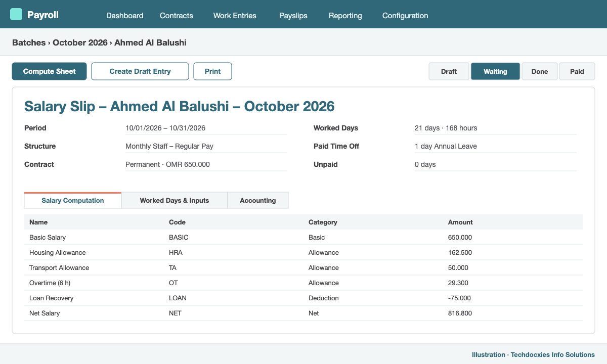607x364 pixels.
Task: Select the Basic Salary row name
Action: [48, 237]
